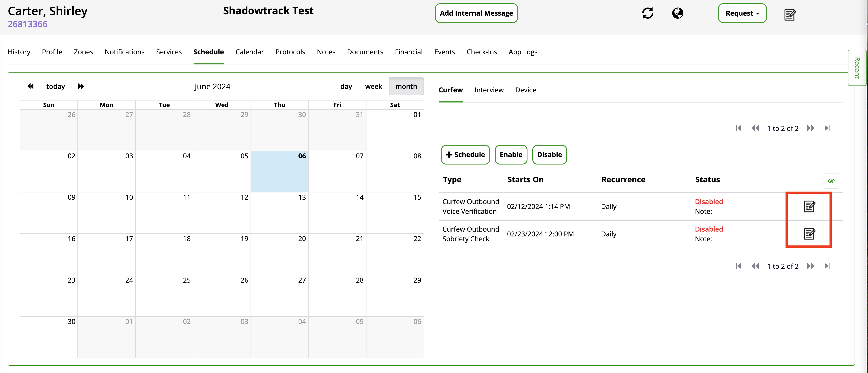Jump to last page, top pagination

pyautogui.click(x=827, y=128)
